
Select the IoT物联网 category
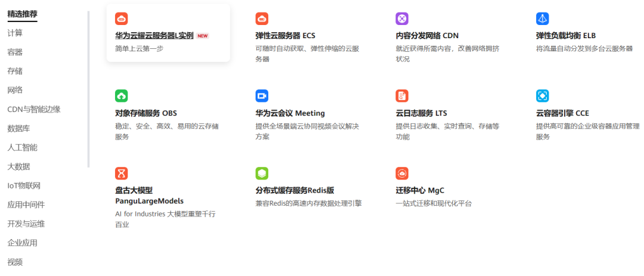pos(24,185)
